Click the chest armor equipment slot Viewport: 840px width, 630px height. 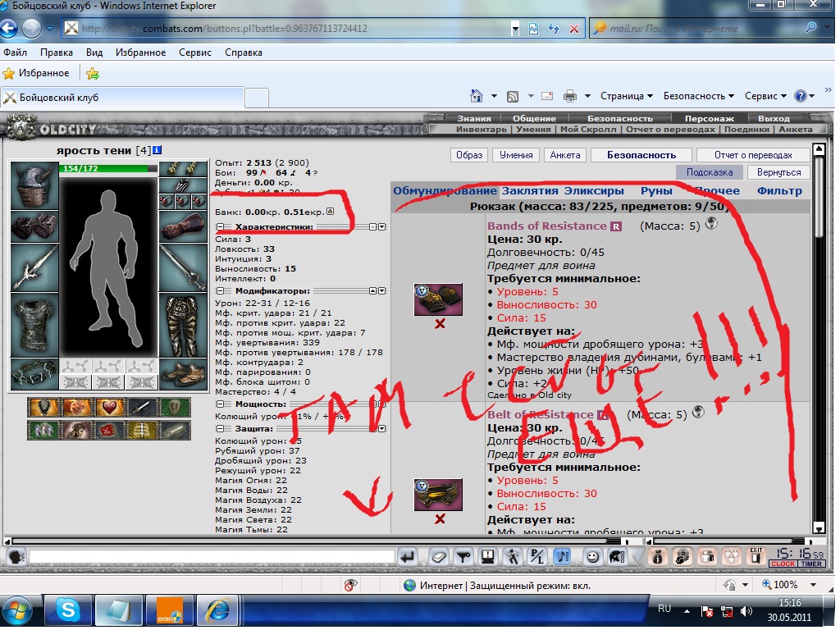pos(34,325)
